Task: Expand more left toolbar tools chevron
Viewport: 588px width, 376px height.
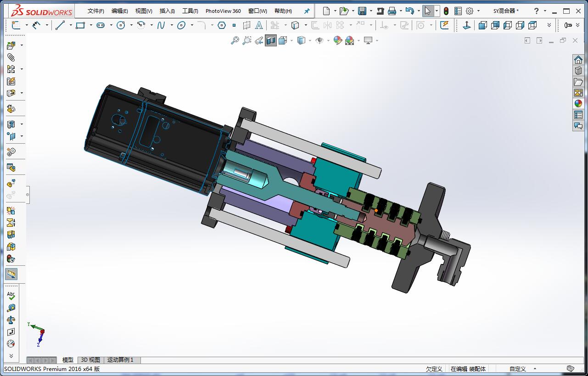Action: 11,355
